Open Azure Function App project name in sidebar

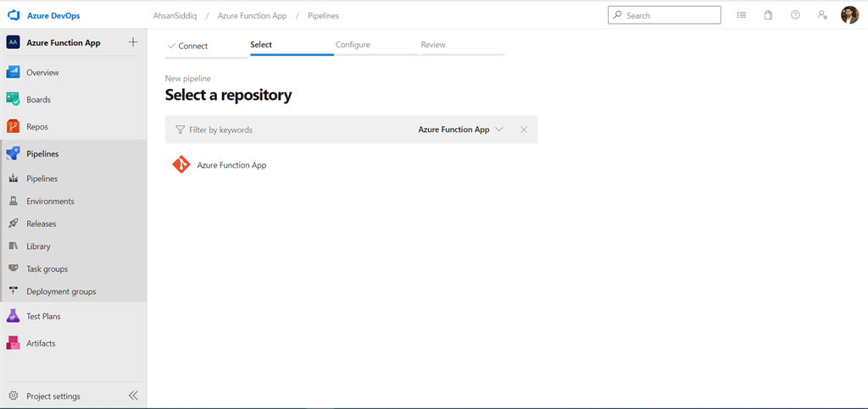coord(64,42)
